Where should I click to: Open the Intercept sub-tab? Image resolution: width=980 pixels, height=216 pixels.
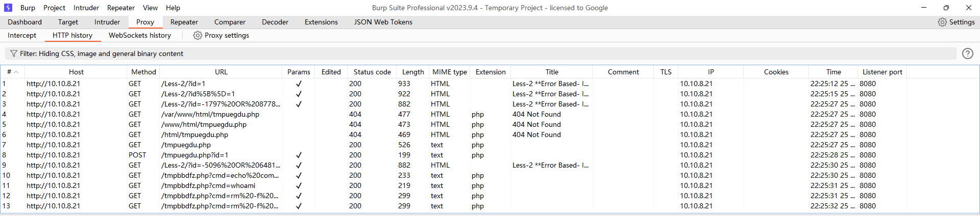pos(22,35)
